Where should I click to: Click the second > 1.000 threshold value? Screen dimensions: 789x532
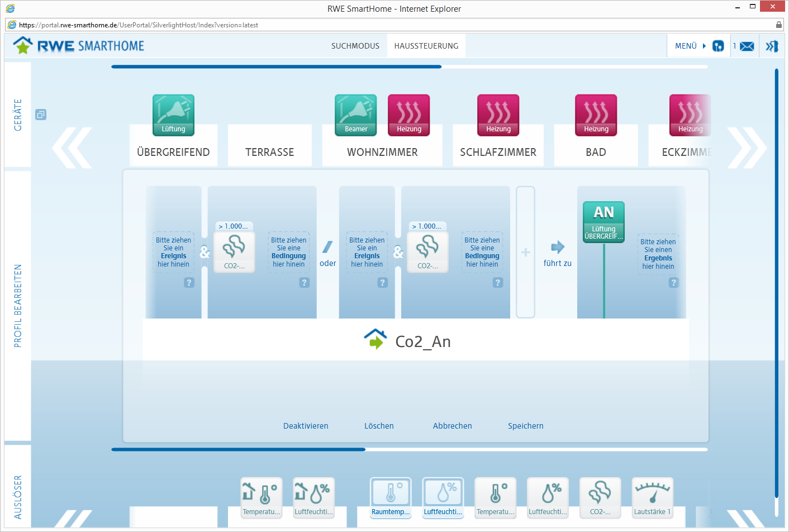pos(427,226)
